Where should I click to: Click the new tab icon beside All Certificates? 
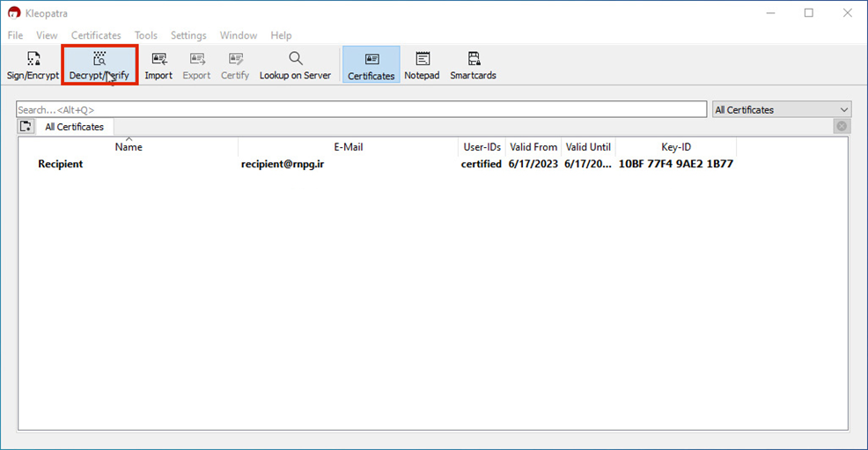pos(26,126)
